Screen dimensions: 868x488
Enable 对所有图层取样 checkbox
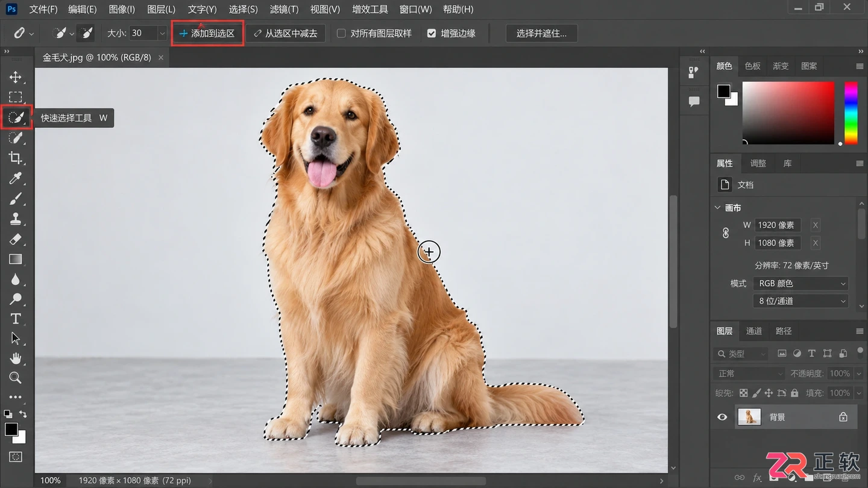[x=341, y=33]
